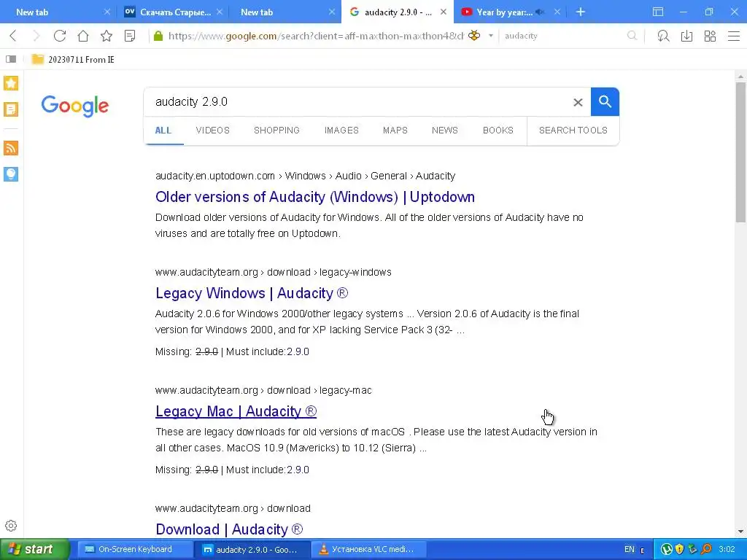This screenshot has height=560, width=747.
Task: Click the browser address bar URL
Action: (316, 36)
